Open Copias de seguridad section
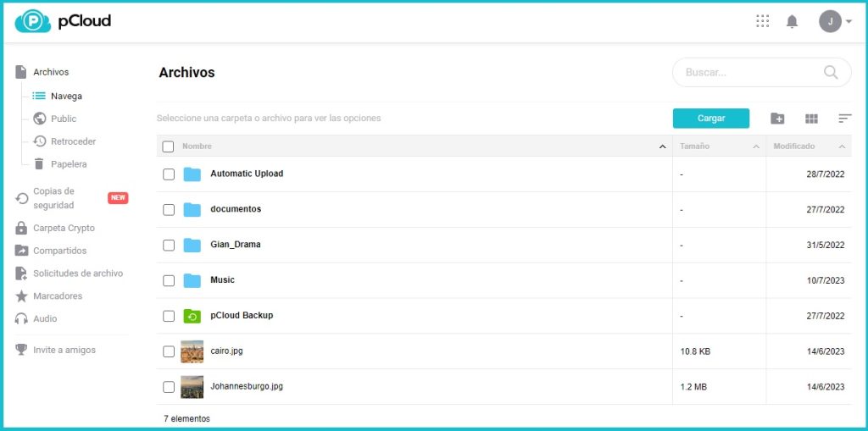868x431 pixels. pos(53,198)
